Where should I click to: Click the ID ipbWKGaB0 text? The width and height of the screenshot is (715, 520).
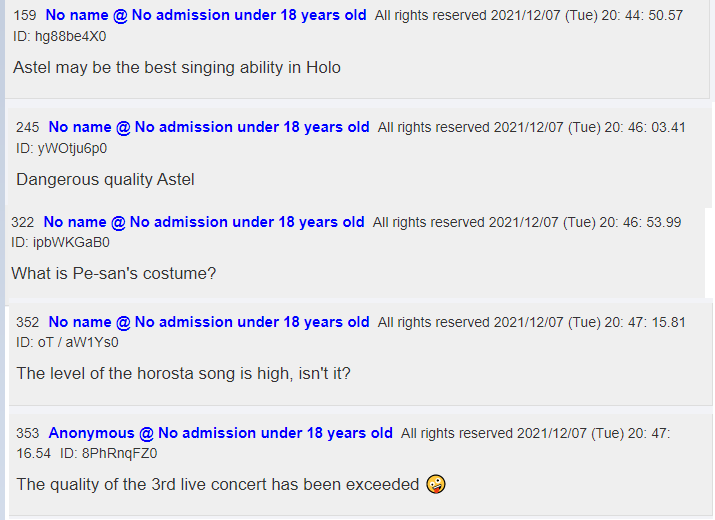(x=60, y=242)
